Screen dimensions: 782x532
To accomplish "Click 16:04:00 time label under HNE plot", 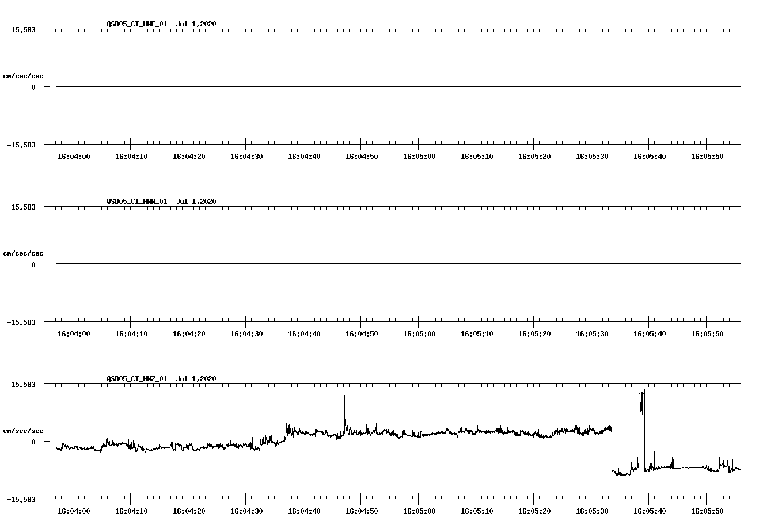I will (x=74, y=157).
